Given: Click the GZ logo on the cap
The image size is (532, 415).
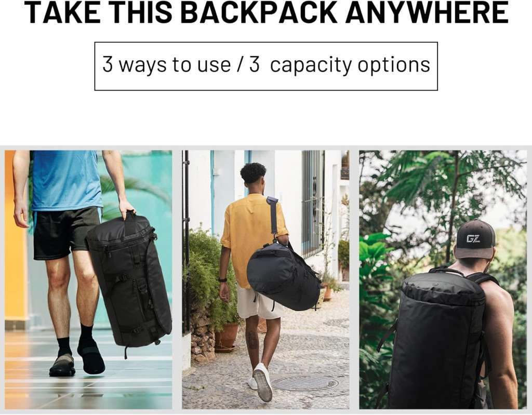Looking at the screenshot, I should [473, 239].
